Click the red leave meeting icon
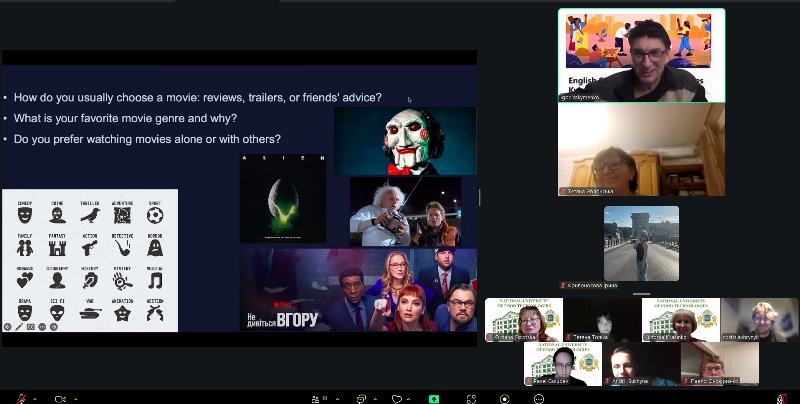This screenshot has height=404, width=800. [x=781, y=398]
